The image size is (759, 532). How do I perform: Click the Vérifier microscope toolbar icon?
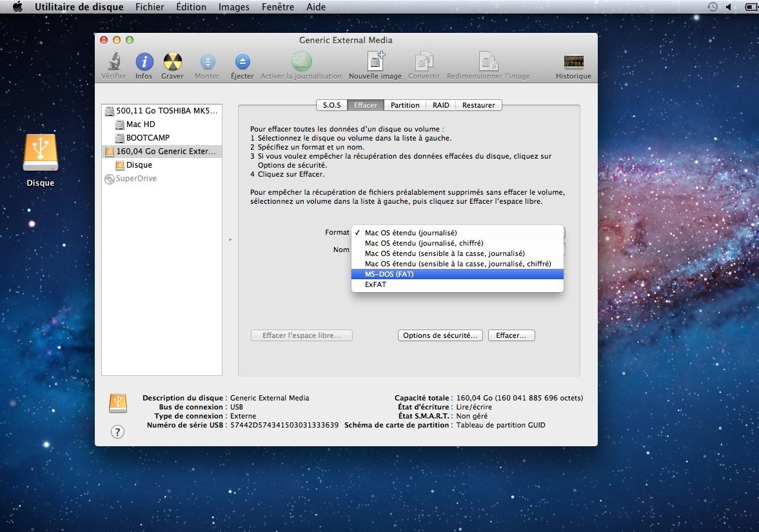pyautogui.click(x=113, y=61)
